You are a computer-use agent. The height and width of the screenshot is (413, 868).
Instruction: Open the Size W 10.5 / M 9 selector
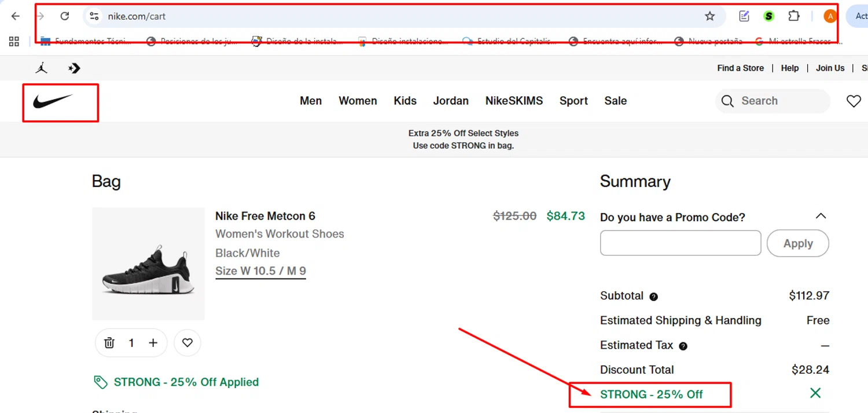260,271
